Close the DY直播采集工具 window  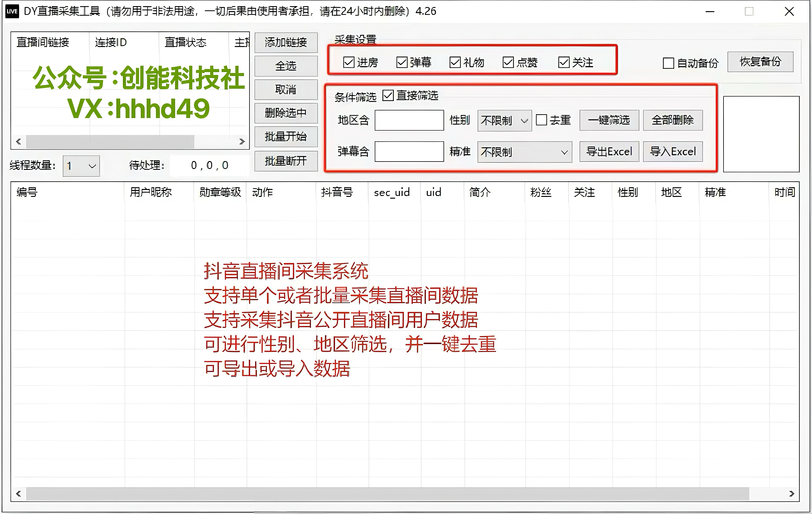[789, 12]
